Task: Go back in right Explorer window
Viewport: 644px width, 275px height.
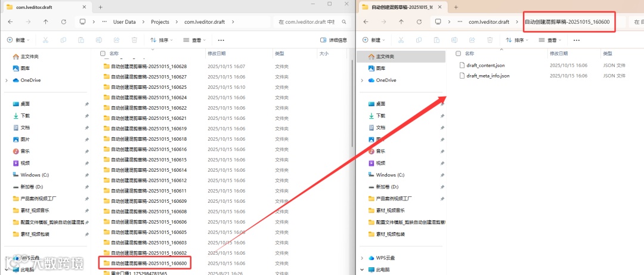Action: tap(366, 22)
